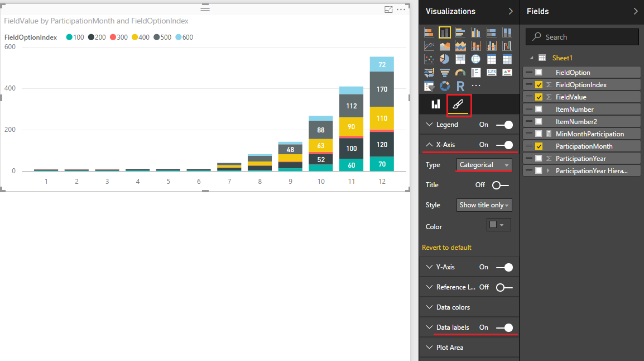Expand the Plot Area section

click(x=430, y=348)
